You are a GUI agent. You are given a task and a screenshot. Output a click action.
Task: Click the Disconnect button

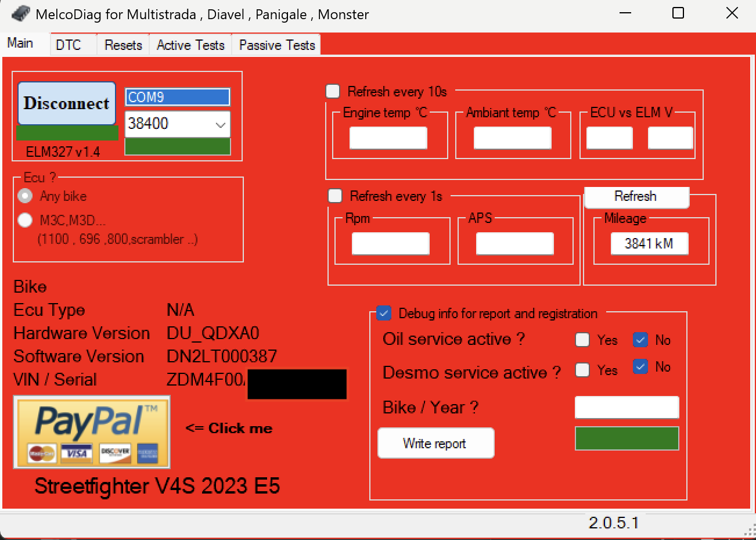(67, 103)
